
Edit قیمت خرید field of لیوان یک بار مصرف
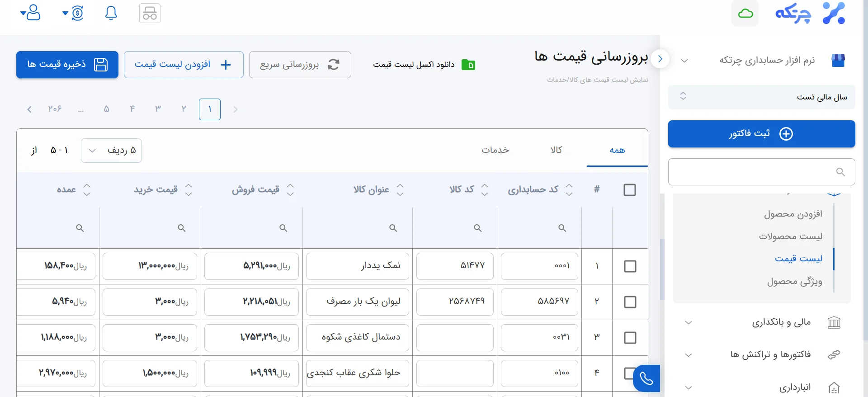click(x=150, y=302)
